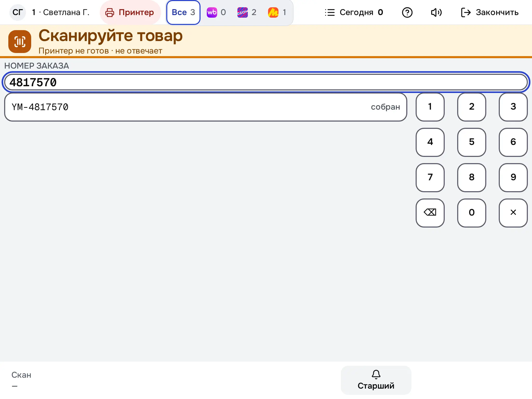Tap the backspace key on keypad
The image size is (532, 399).
tap(430, 213)
